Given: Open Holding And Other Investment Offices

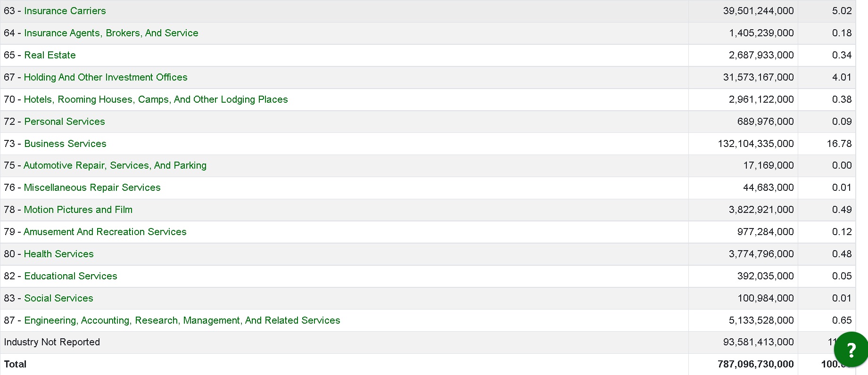Looking at the screenshot, I should 106,77.
